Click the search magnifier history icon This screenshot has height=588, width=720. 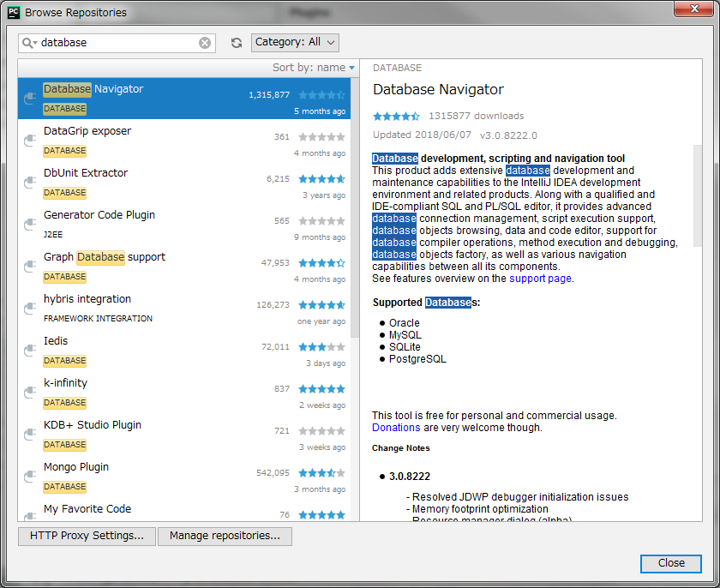pos(29,43)
